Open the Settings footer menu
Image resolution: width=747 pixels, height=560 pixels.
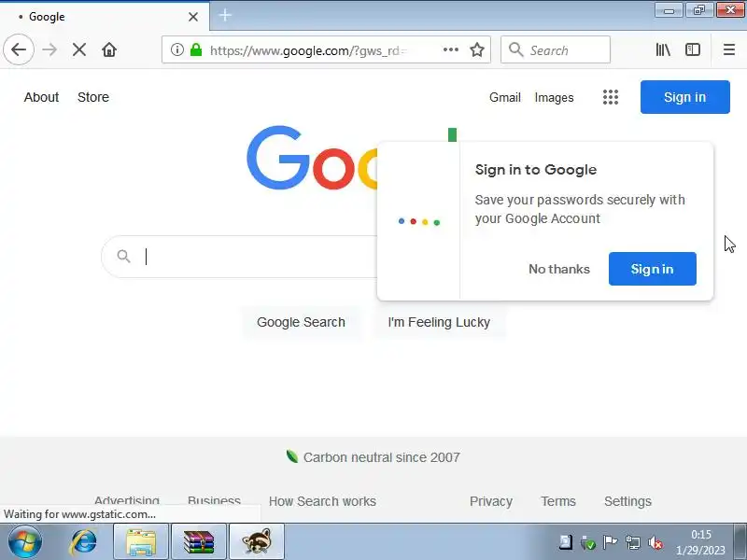(627, 501)
